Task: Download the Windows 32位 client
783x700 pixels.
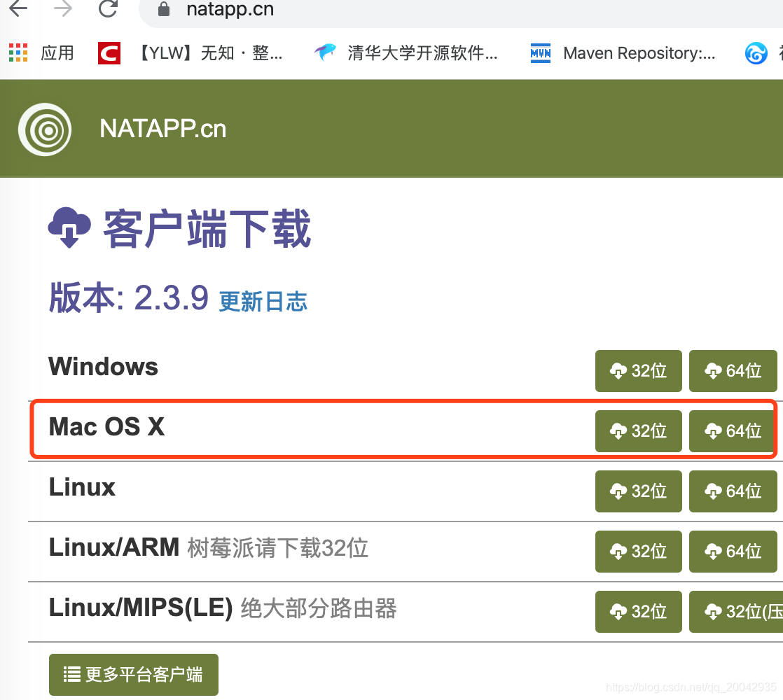Action: [x=638, y=371]
